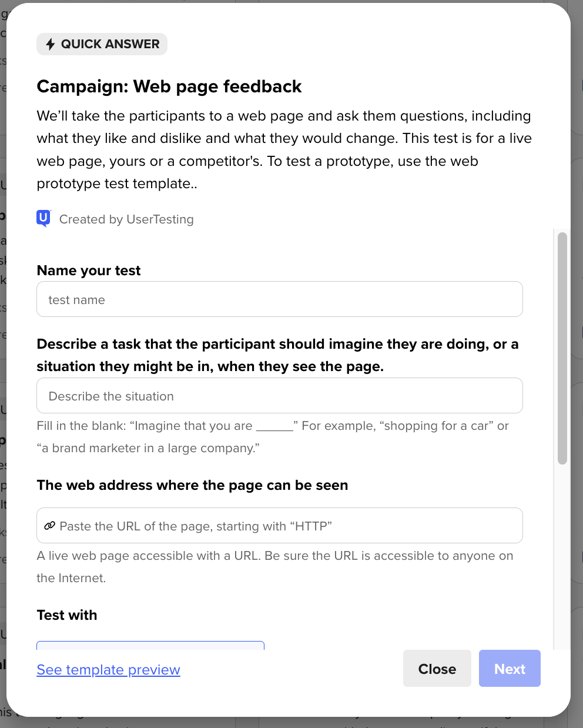The image size is (583, 728).
Task: Click the lightning bolt icon in Quick Answer badge
Action: 51,44
